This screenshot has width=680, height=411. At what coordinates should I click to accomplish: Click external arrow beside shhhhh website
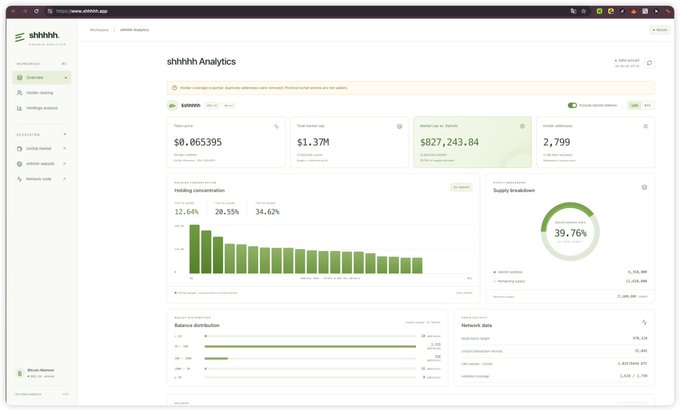point(65,164)
